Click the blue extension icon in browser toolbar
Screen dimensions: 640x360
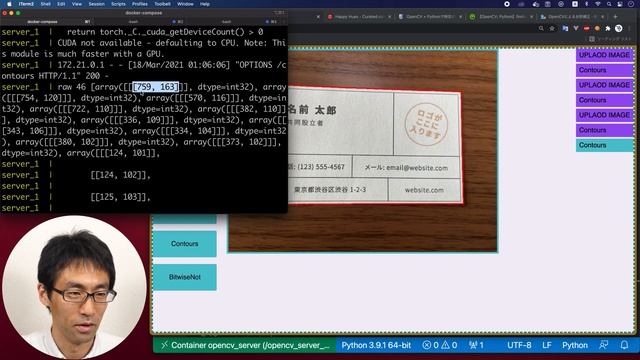(565, 29)
